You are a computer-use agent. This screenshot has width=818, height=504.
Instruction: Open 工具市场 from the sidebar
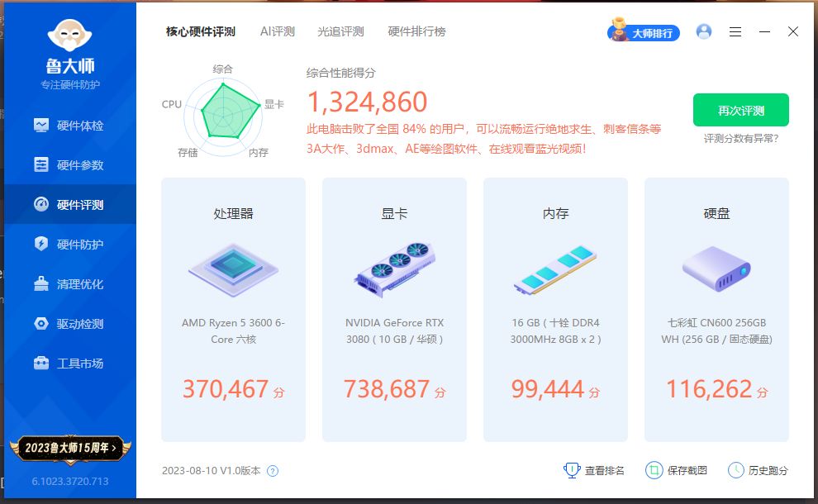[x=70, y=364]
